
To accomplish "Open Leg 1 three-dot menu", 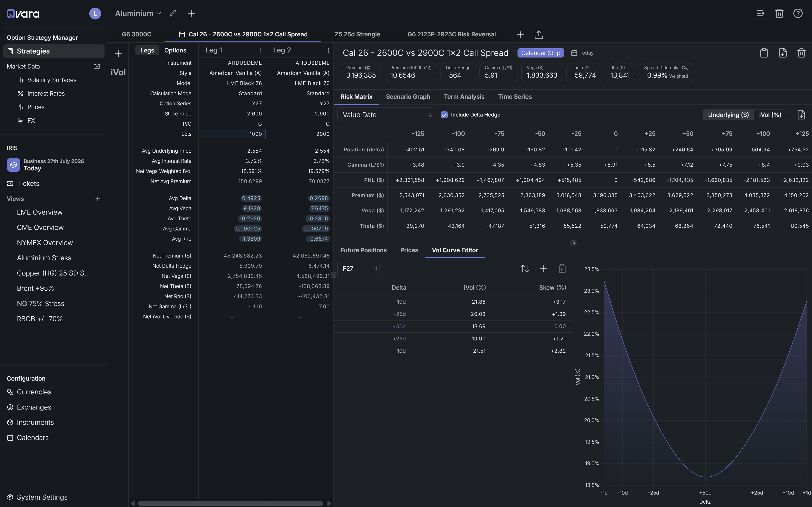I will pos(261,50).
